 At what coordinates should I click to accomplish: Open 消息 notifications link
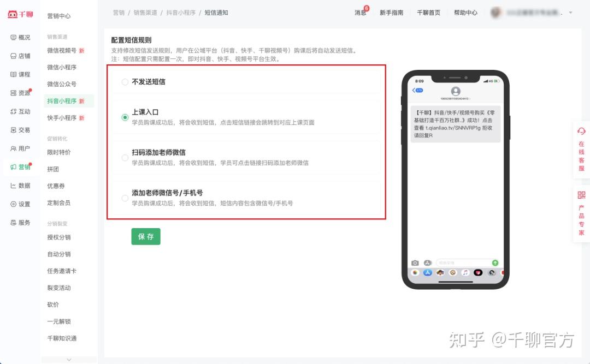pyautogui.click(x=361, y=12)
